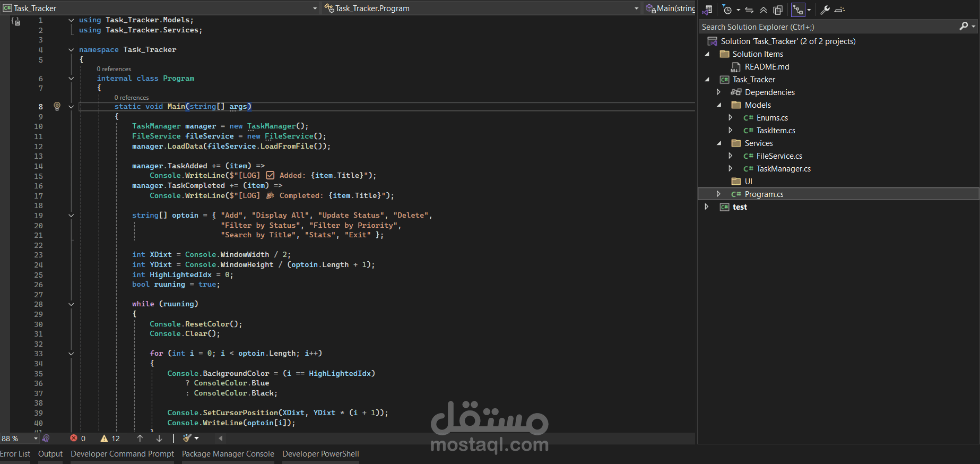Sync with active document in Solution Explorer
980x464 pixels.
[x=749, y=10]
